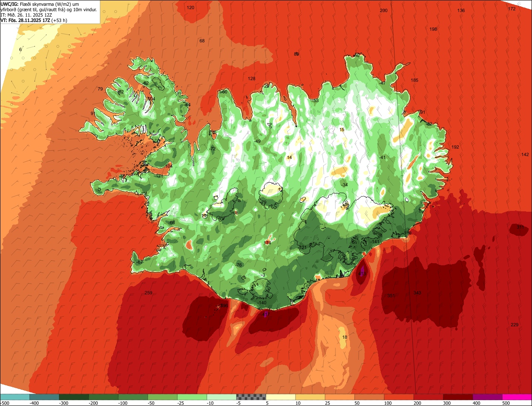Image resolution: width=532 pixels, height=406 pixels.
Task: Click the flux value '-53' in northern Iceland
Action: [x=315, y=100]
